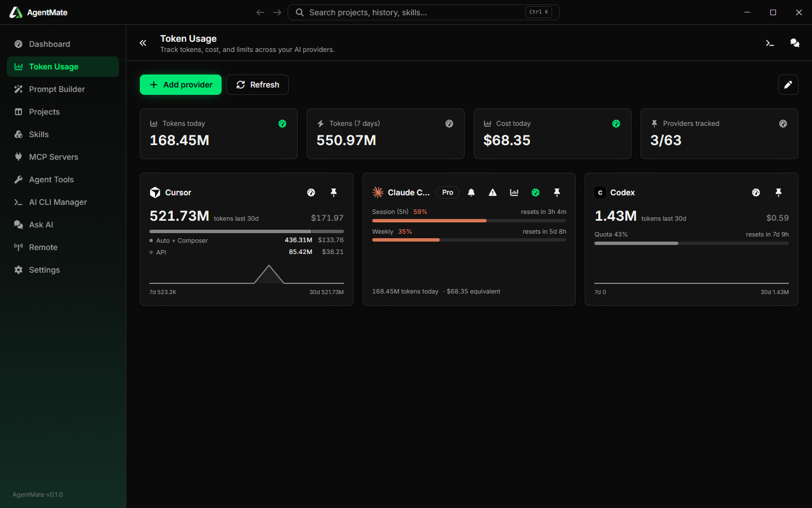The height and width of the screenshot is (508, 812).
Task: Toggle the pin on the Codex card
Action: pyautogui.click(x=779, y=192)
